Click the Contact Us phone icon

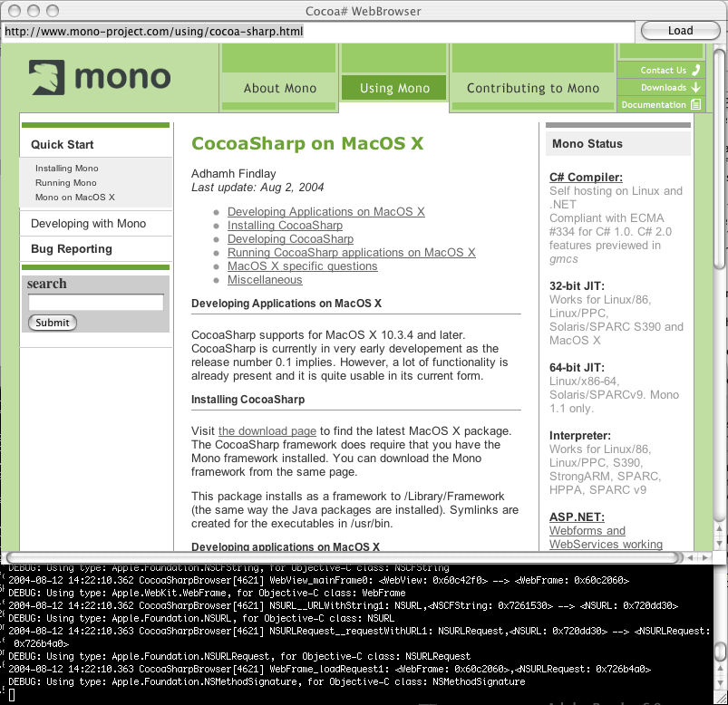[x=695, y=70]
